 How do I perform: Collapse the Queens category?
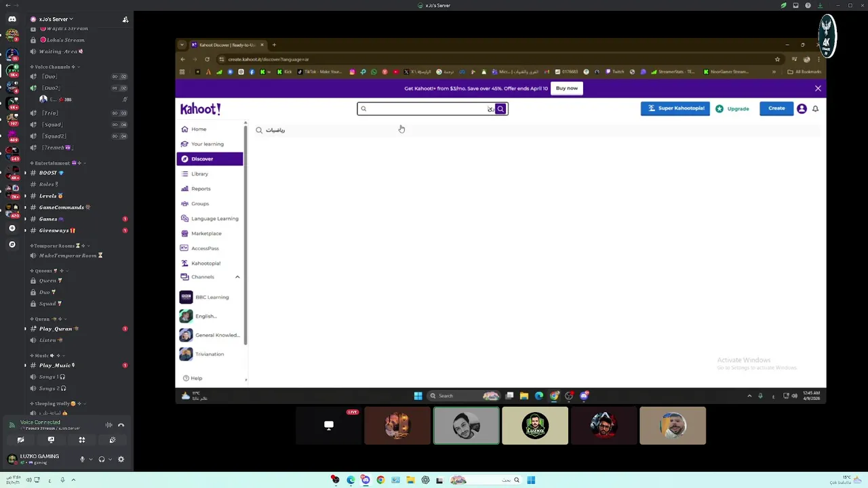[x=48, y=270]
